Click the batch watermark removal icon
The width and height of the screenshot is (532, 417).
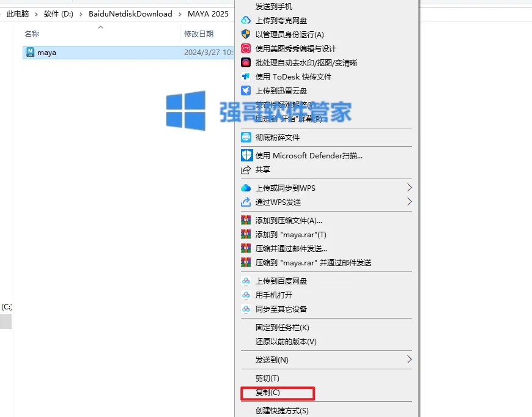[x=246, y=62]
